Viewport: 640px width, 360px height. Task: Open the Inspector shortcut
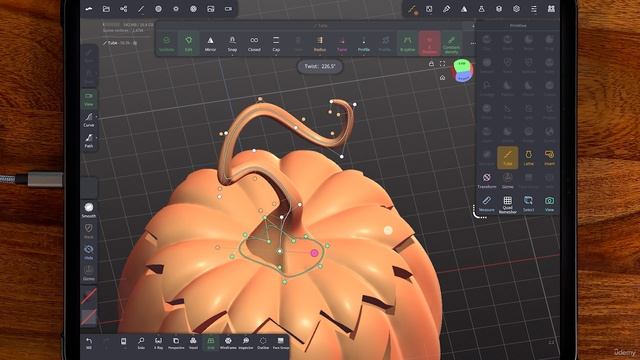[246, 342]
